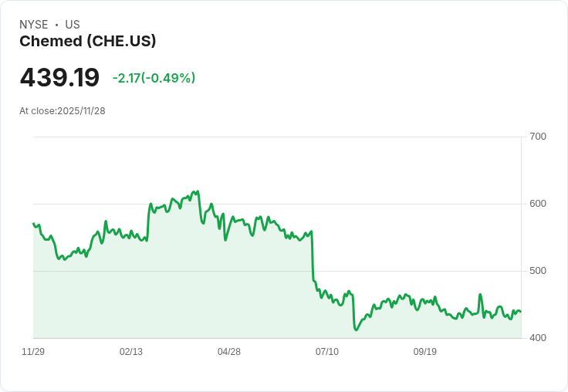Select the 07/10 date on the x-axis
The height and width of the screenshot is (392, 568).
(327, 352)
